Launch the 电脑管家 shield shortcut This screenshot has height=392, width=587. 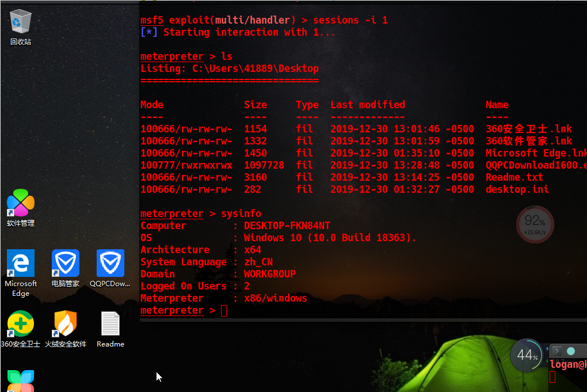point(66,268)
